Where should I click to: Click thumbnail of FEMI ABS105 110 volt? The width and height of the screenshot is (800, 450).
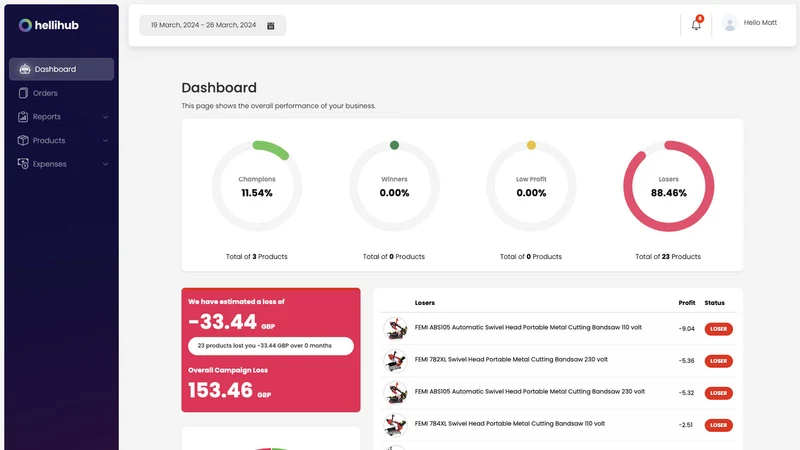(x=395, y=329)
